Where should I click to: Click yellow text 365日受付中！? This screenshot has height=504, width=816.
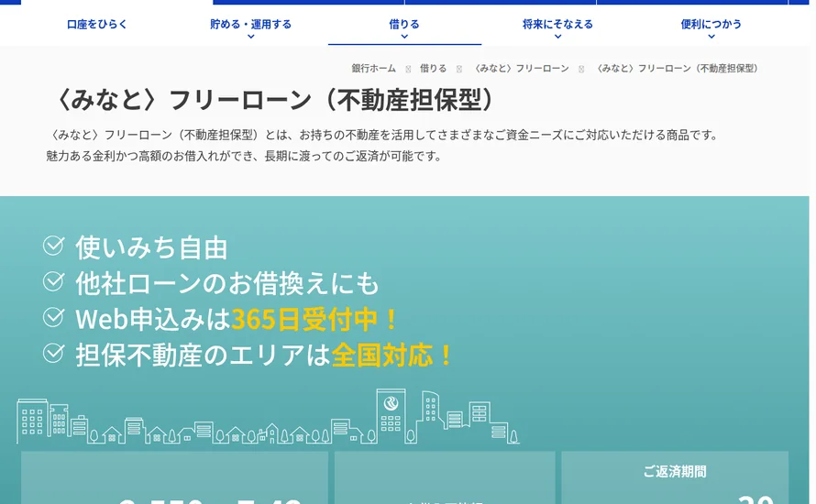[315, 319]
